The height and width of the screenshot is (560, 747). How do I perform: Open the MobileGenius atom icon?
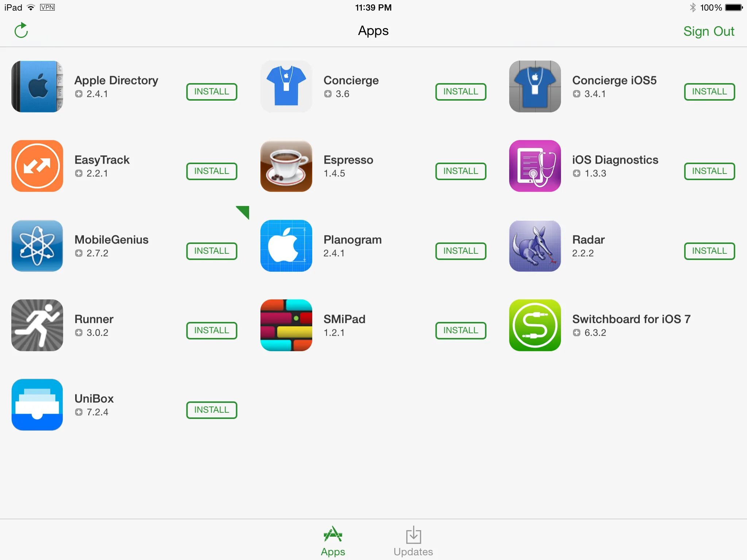coord(37,246)
